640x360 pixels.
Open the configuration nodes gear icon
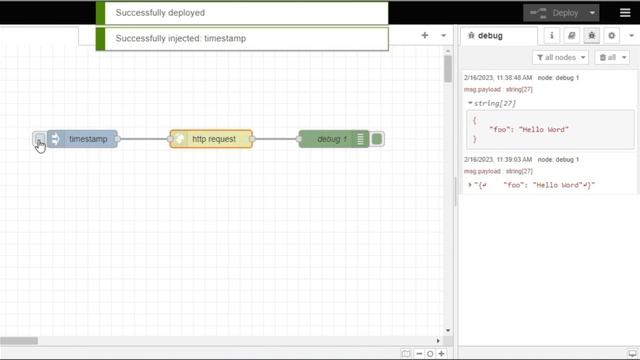click(x=611, y=36)
